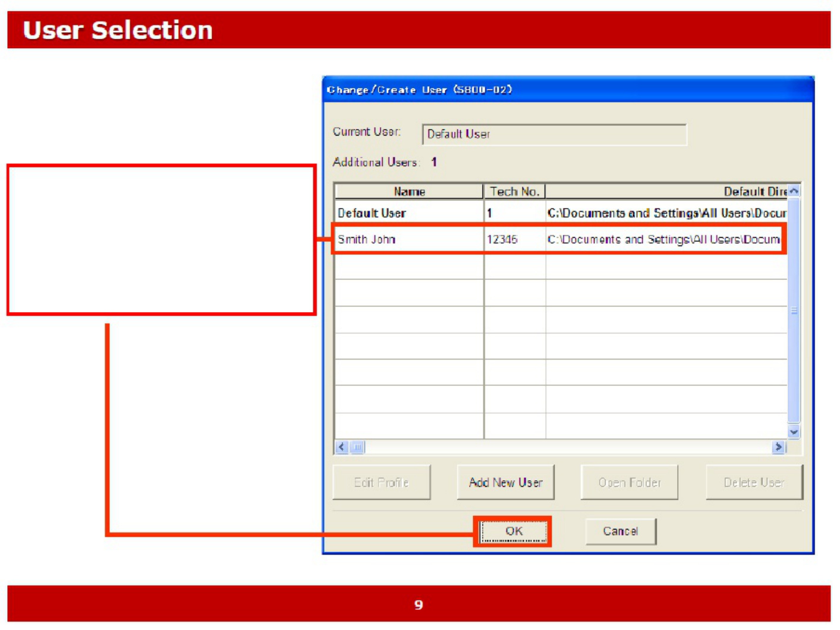Click Smith John's directory path cell
This screenshot has width=840, height=630.
pos(664,240)
